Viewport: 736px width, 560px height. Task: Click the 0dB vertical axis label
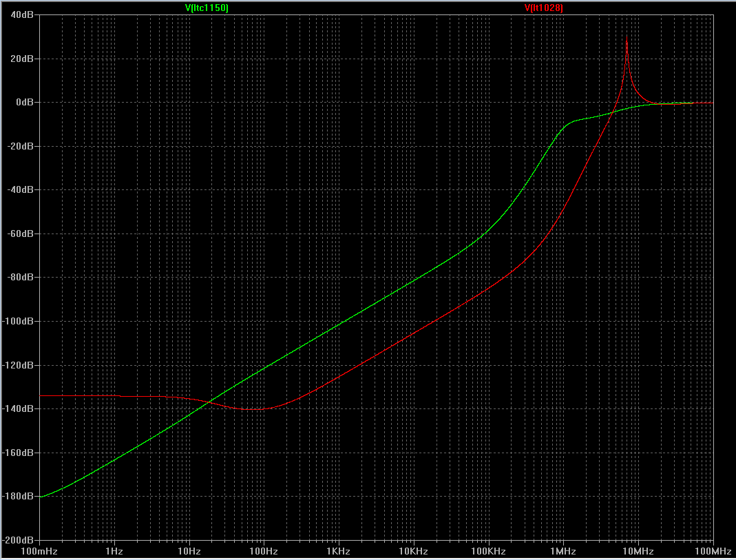25,103
